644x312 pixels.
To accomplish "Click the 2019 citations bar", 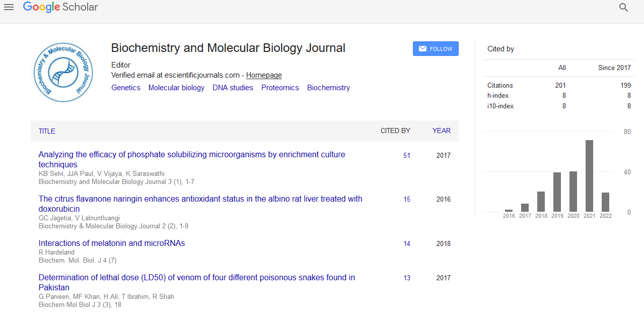I will click(557, 192).
